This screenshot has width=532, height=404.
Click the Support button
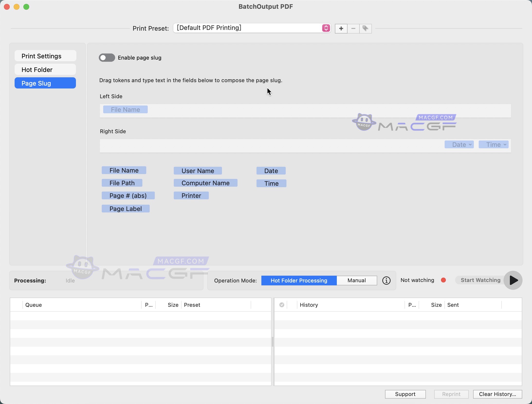click(405, 394)
